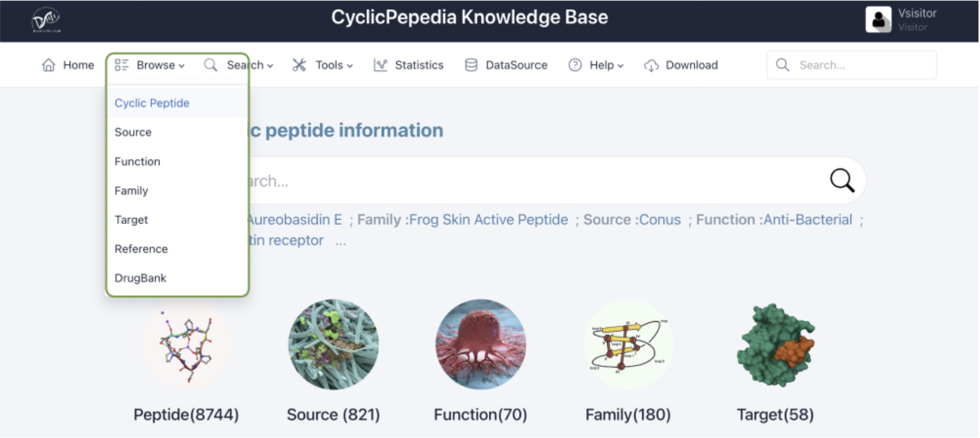This screenshot has width=980, height=438.
Task: Choose DrugBank in the Browse menu
Action: coord(140,278)
